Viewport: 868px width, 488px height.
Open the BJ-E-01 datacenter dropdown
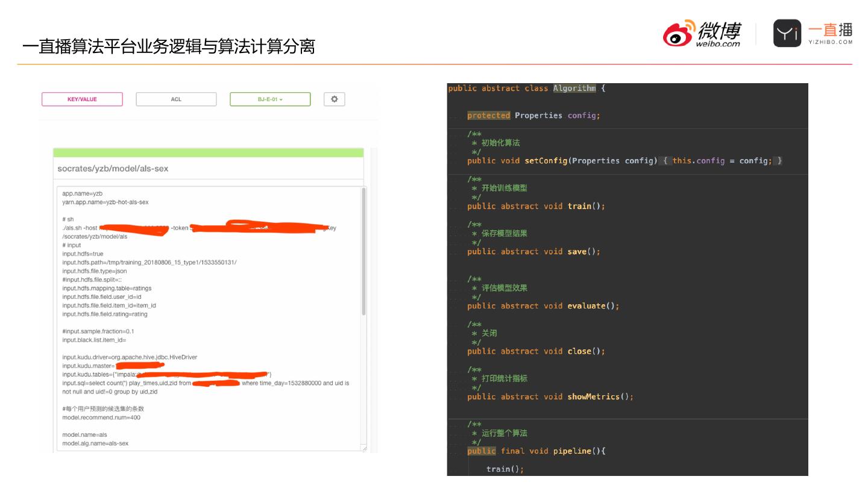click(x=270, y=99)
